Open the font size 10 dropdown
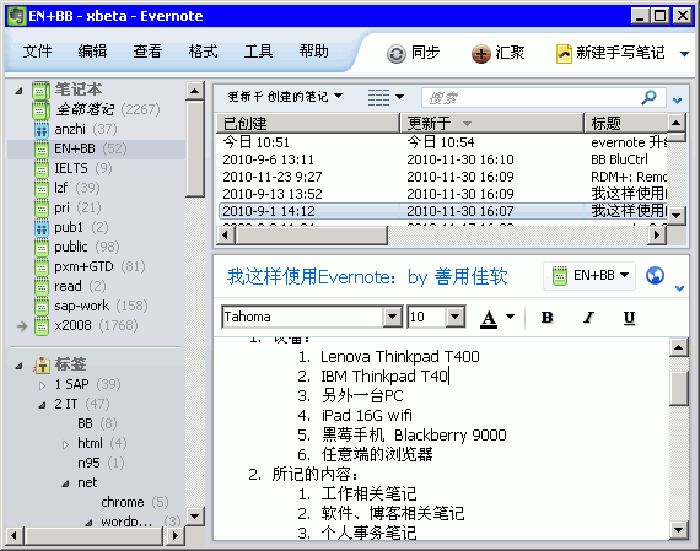 455,317
